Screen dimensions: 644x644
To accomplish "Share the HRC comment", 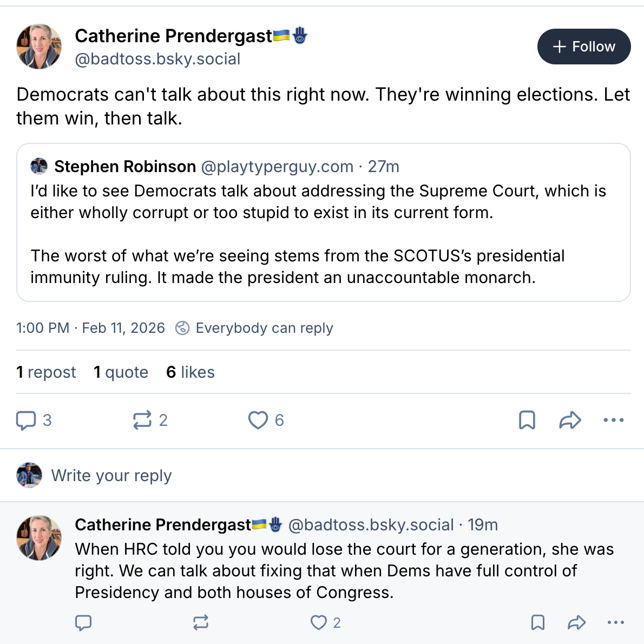I will pyautogui.click(x=577, y=623).
